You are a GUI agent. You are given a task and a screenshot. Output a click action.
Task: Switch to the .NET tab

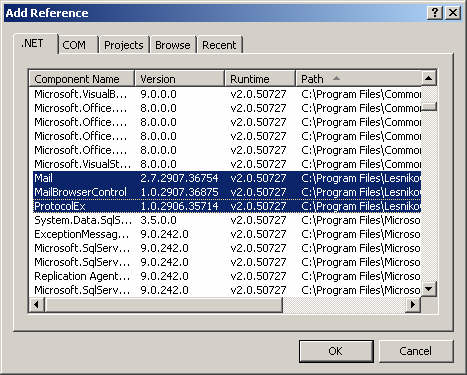[x=35, y=44]
